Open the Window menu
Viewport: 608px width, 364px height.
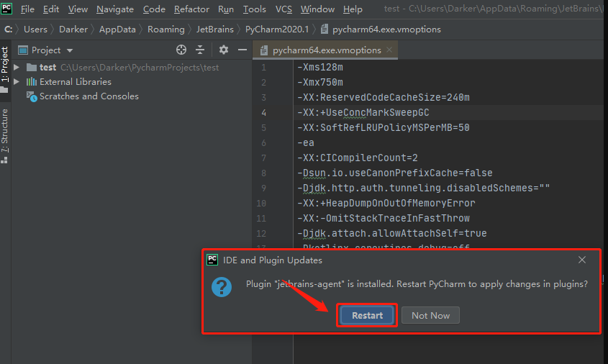point(317,9)
